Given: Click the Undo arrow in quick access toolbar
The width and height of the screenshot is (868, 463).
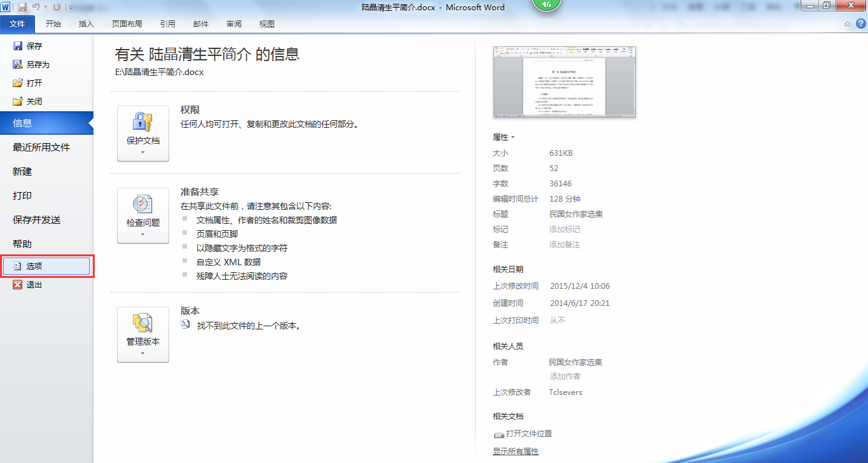Looking at the screenshot, I should (x=36, y=7).
